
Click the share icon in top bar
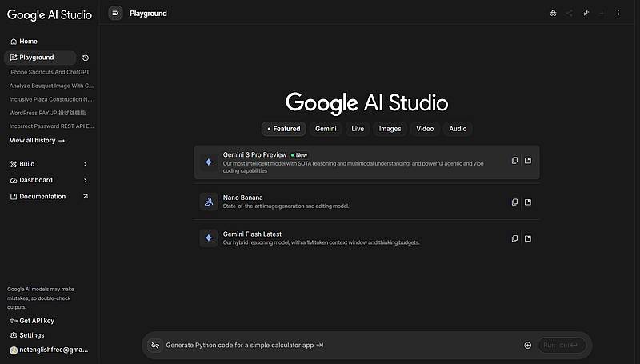tap(569, 13)
